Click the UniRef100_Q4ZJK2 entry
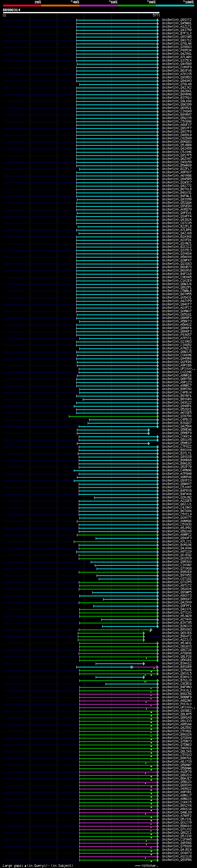 point(177,88)
